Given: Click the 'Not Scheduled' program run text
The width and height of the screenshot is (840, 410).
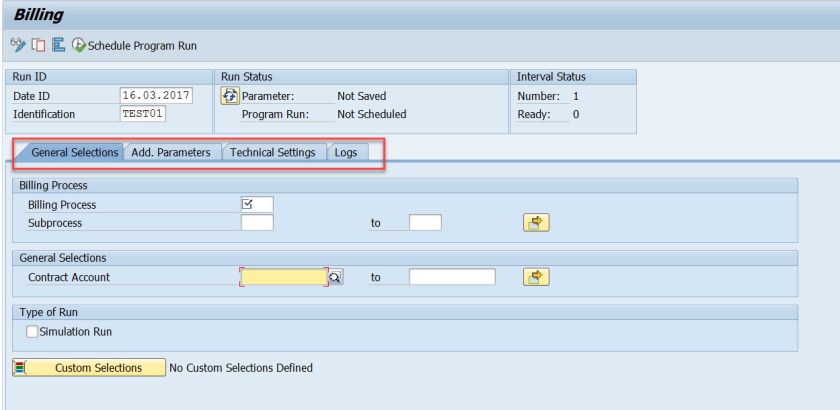Looking at the screenshot, I should point(372,114).
